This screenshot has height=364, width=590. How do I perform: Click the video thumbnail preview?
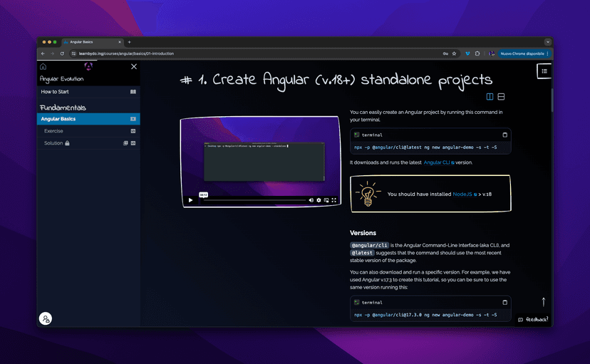pos(261,162)
